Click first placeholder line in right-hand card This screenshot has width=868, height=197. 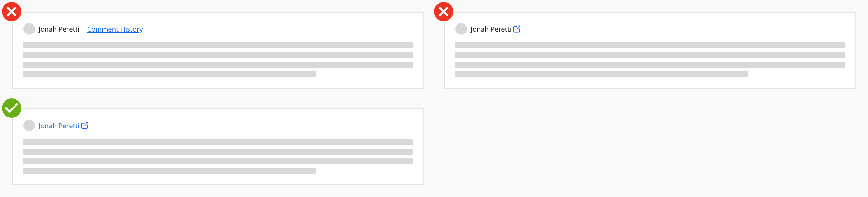(x=650, y=45)
